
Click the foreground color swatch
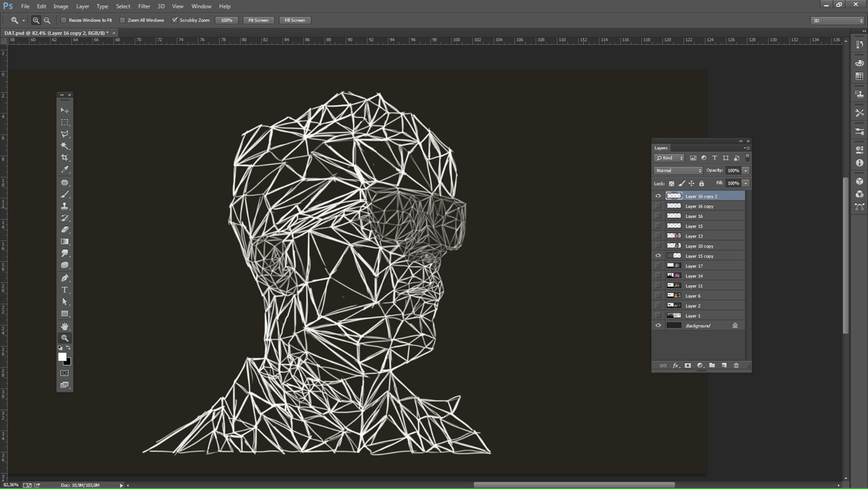(62, 357)
